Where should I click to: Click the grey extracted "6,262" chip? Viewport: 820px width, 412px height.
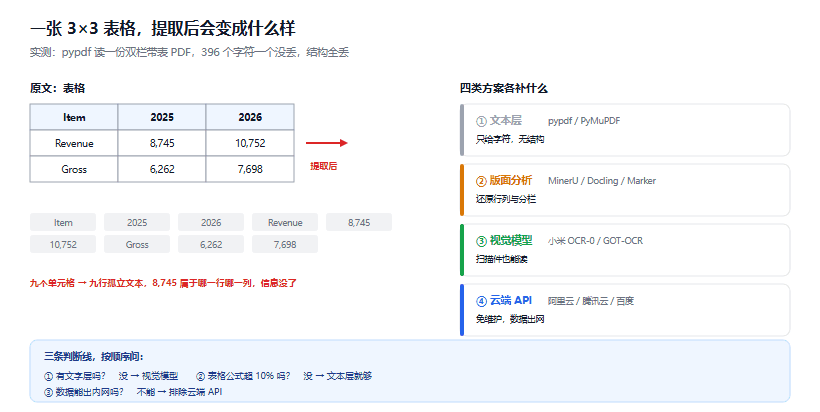[x=211, y=244]
